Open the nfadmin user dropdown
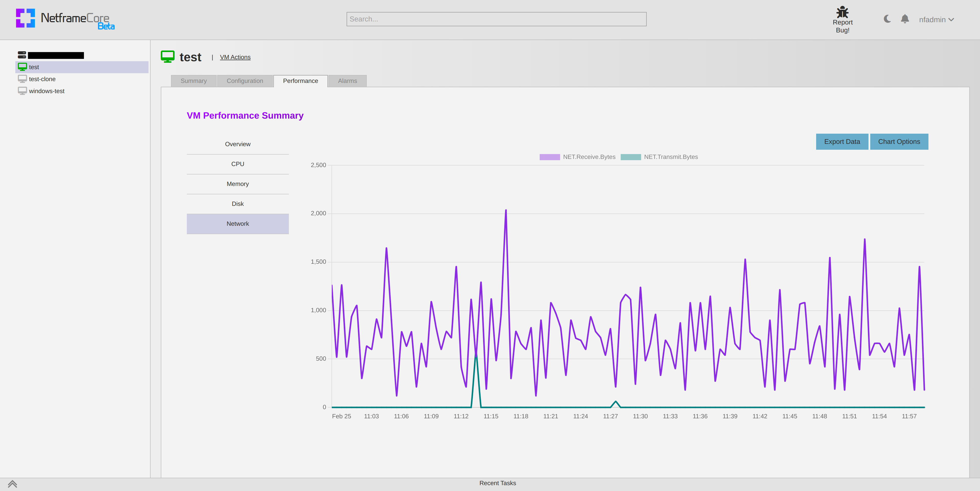Image resolution: width=980 pixels, height=491 pixels. [x=936, y=20]
